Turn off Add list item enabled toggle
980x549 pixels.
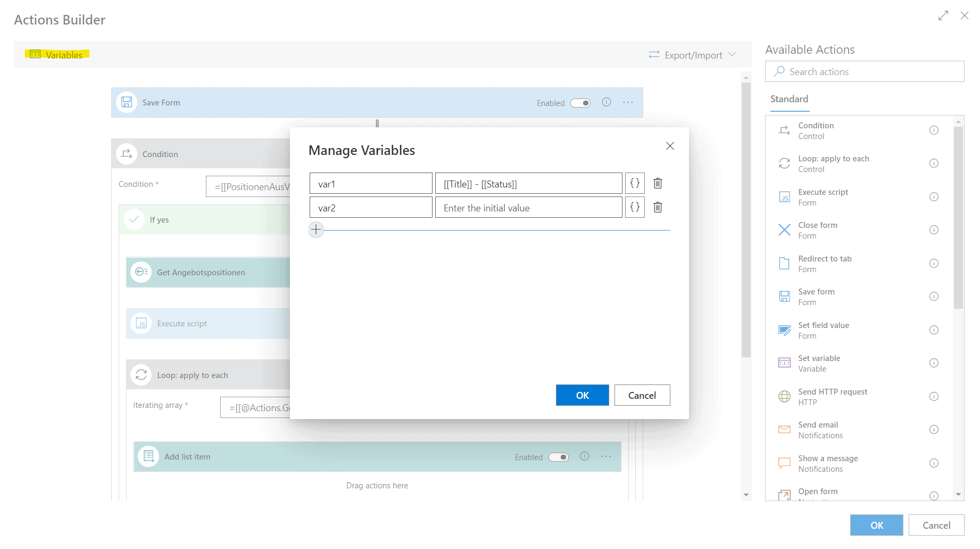[558, 457]
